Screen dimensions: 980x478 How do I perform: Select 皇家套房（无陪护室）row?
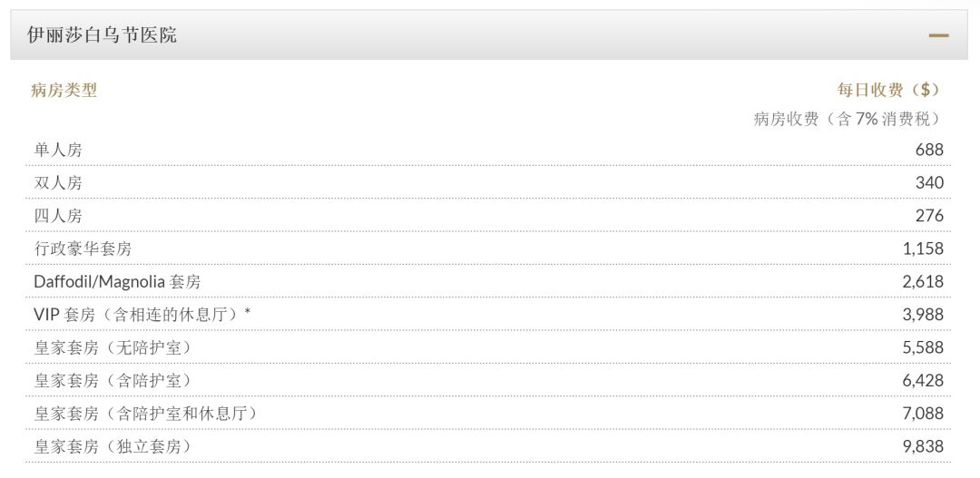(x=113, y=347)
